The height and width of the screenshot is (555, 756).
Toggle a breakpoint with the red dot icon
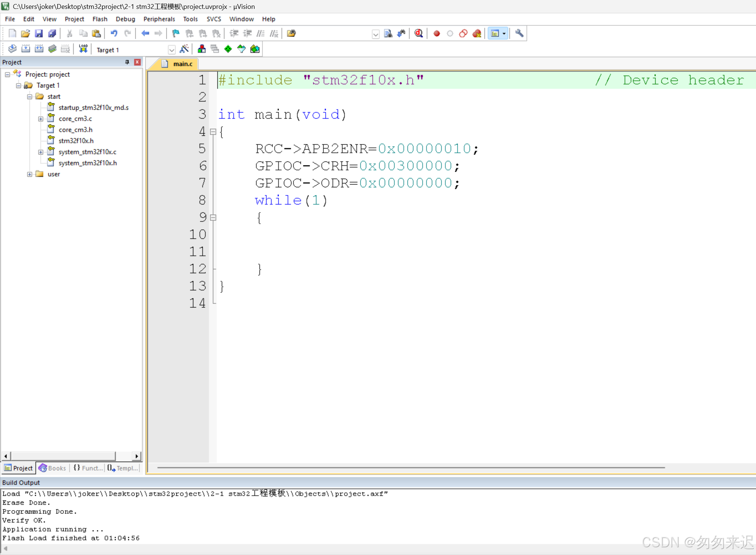(x=436, y=33)
